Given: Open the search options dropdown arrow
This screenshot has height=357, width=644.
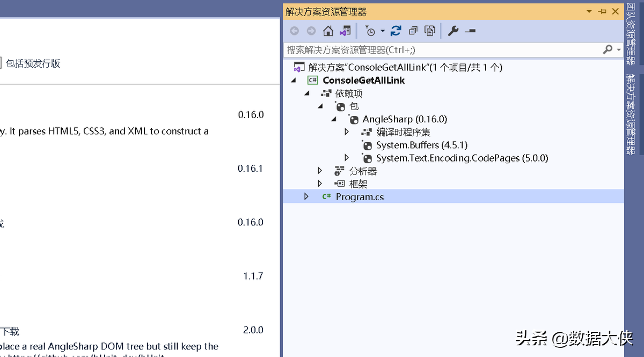Looking at the screenshot, I should 619,50.
